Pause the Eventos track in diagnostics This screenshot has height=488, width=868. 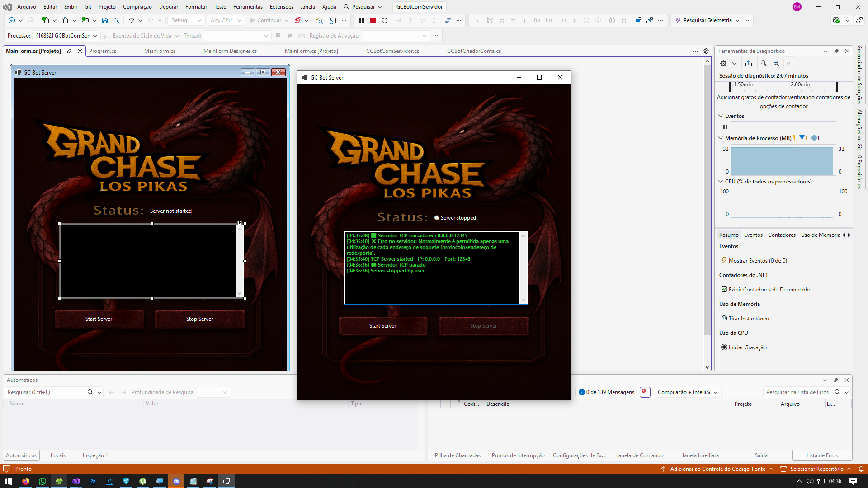[725, 127]
